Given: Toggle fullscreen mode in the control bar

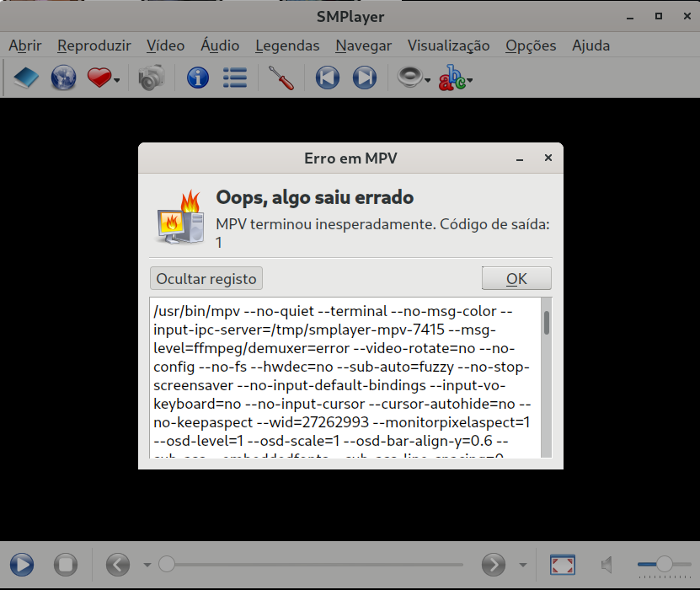Looking at the screenshot, I should click(562, 565).
